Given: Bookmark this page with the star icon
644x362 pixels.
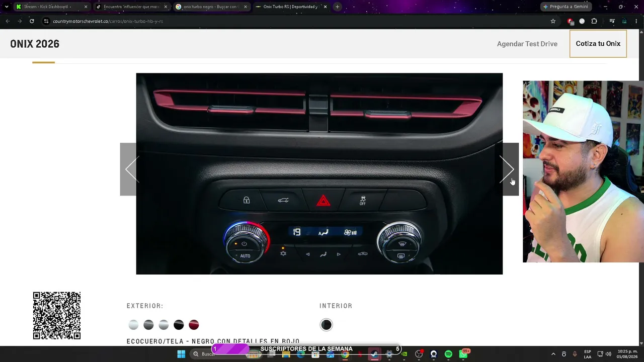Looking at the screenshot, I should pyautogui.click(x=553, y=21).
